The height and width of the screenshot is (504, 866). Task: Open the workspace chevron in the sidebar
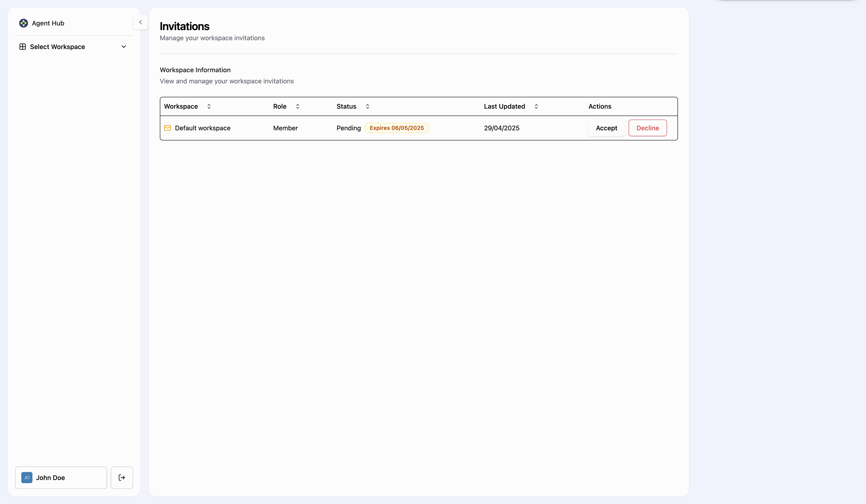[123, 46]
